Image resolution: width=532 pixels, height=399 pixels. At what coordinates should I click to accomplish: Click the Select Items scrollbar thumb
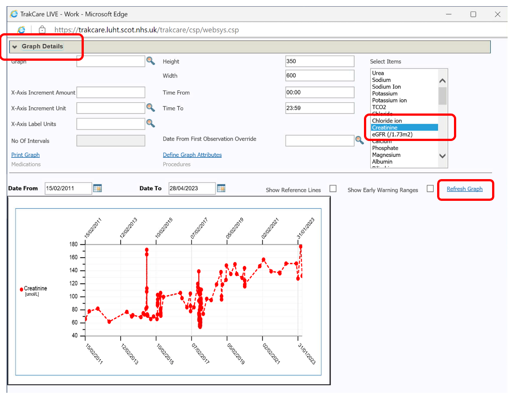[442, 95]
